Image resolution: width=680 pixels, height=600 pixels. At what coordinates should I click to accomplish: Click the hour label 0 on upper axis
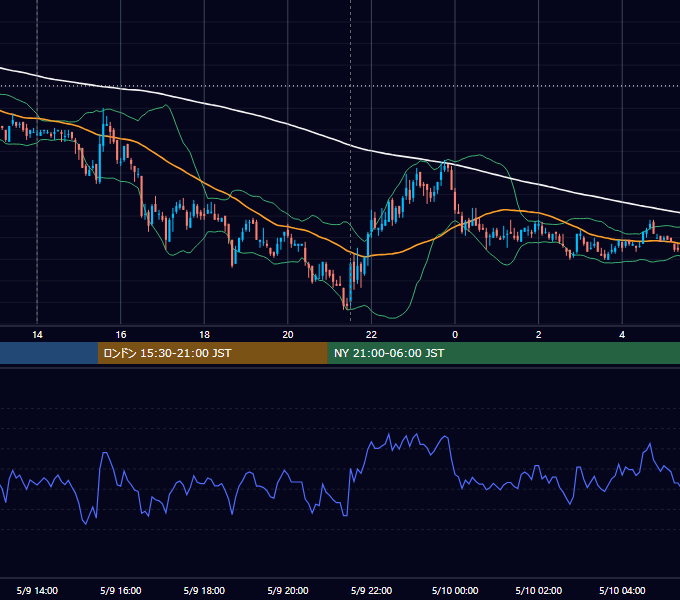pos(455,335)
